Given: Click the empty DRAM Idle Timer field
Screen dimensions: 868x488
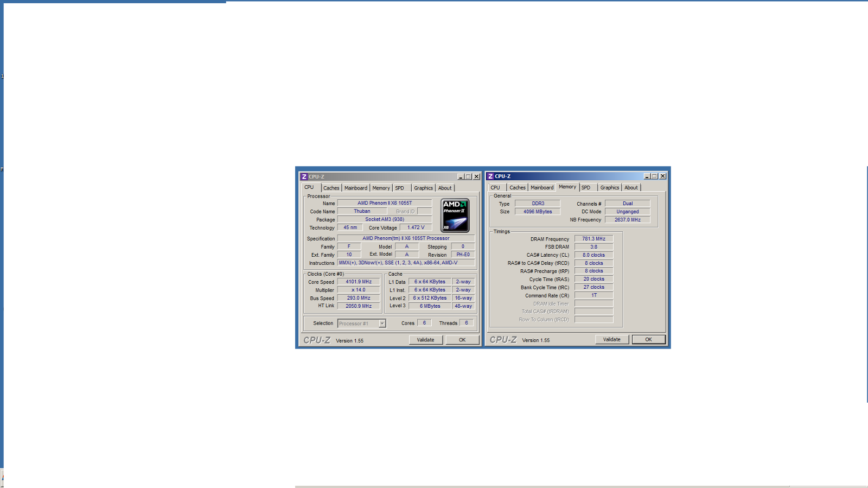Looking at the screenshot, I should pos(593,303).
